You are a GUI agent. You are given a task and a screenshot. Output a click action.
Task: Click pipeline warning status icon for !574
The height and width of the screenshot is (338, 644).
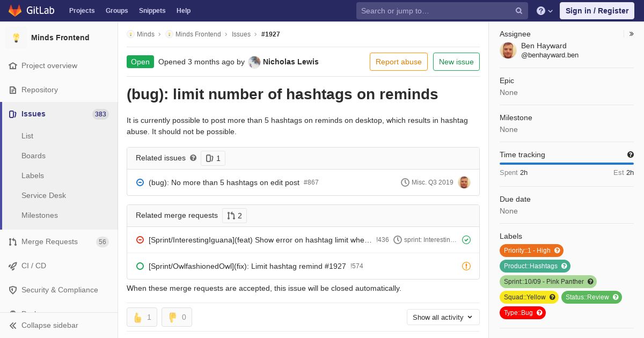[466, 266]
